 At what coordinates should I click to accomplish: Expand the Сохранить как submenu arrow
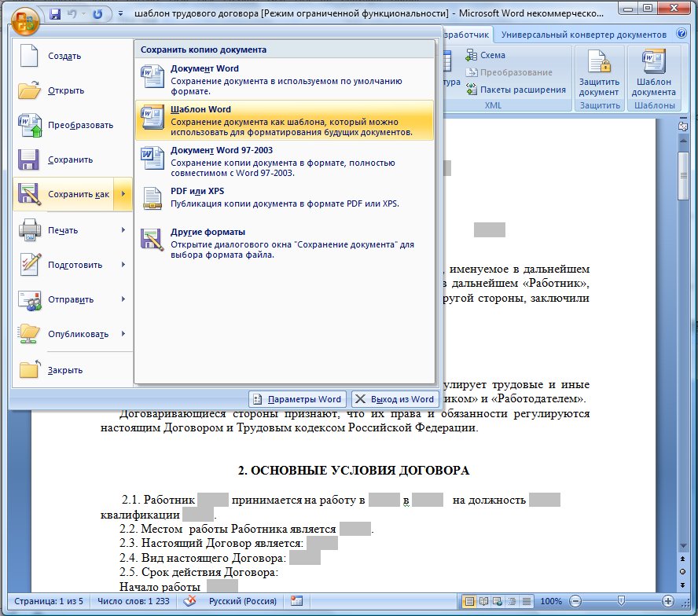(x=123, y=194)
